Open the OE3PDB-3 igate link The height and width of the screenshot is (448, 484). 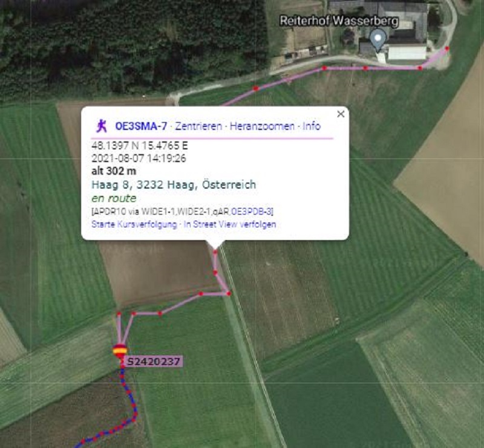click(251, 212)
